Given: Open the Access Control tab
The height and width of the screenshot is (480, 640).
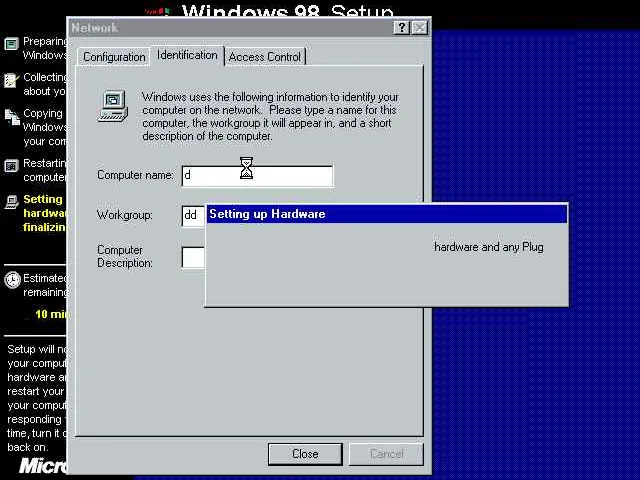Looking at the screenshot, I should click(264, 57).
